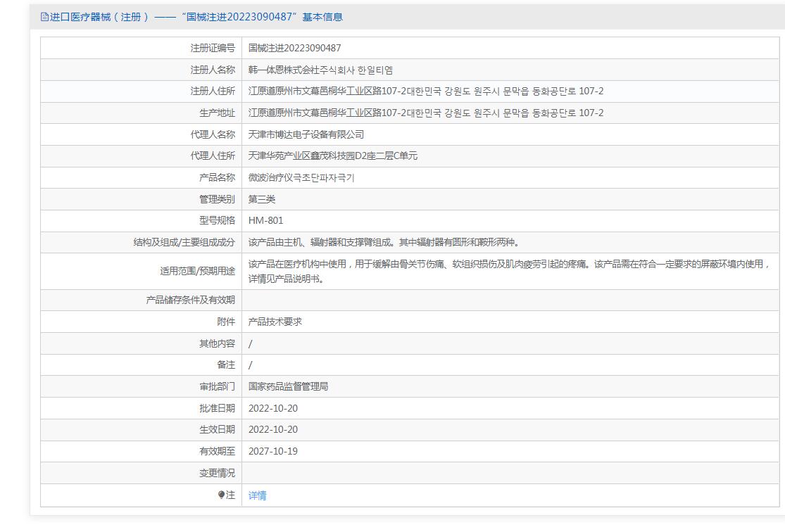Click the 其他内容 label

pyautogui.click(x=217, y=343)
